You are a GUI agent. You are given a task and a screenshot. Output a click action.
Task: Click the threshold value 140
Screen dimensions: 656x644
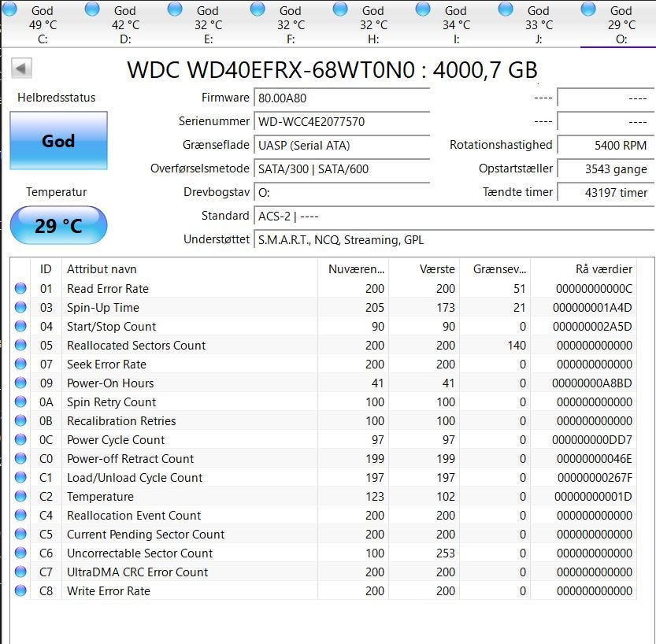pos(517,346)
